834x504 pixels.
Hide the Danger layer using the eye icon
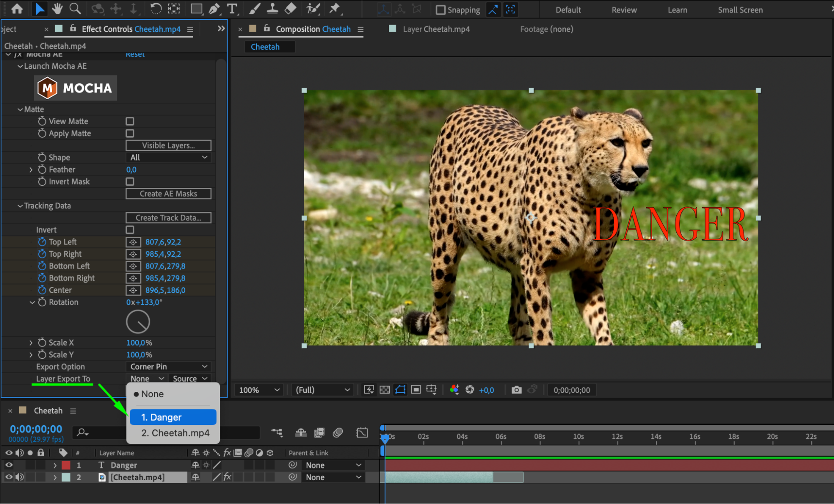[9, 465]
